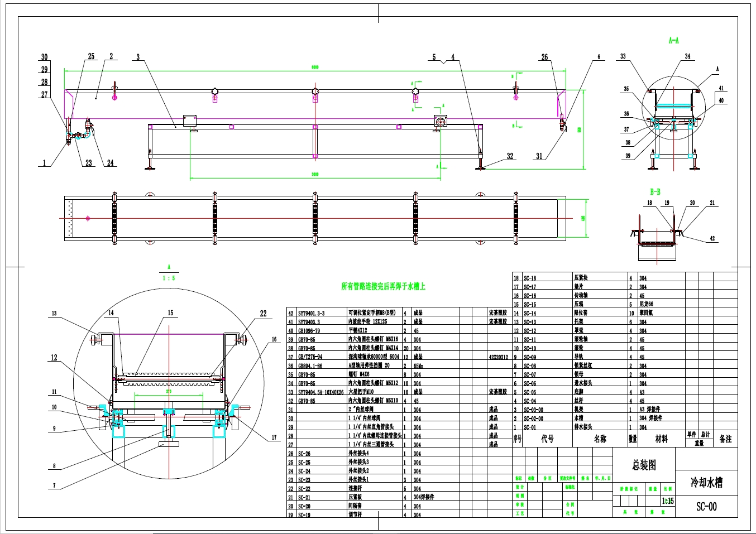756x534 pixels.
Task: Select part code SC-13
Action: point(530,322)
